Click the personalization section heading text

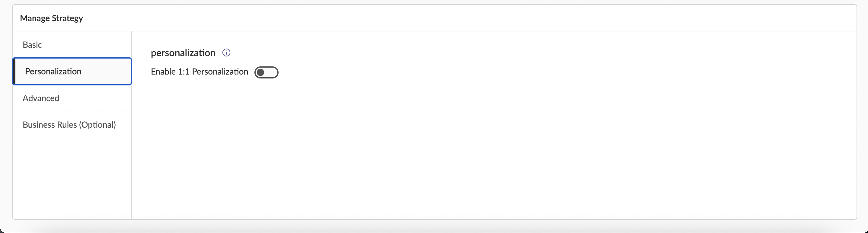tap(183, 53)
